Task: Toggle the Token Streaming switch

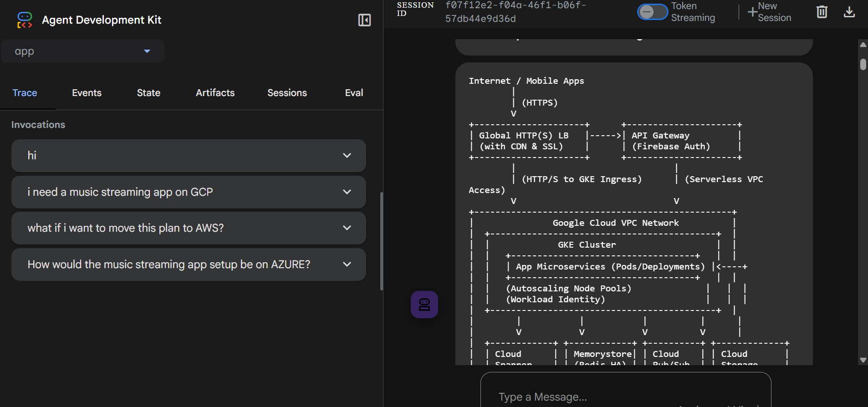Action: click(652, 12)
